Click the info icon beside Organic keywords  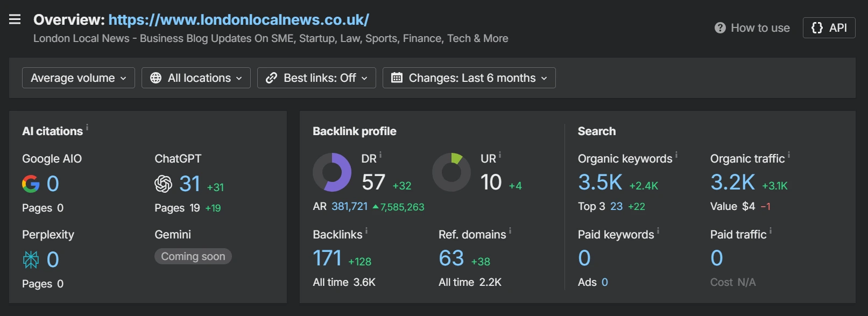(676, 155)
